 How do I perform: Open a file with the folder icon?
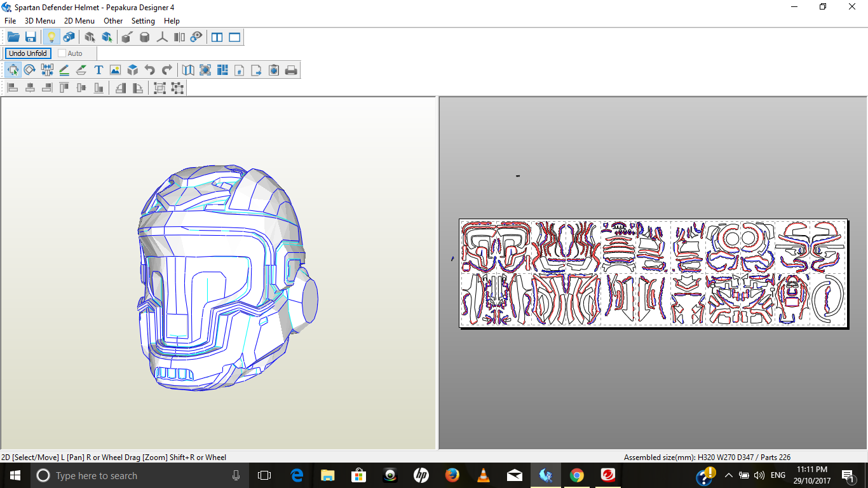[13, 37]
